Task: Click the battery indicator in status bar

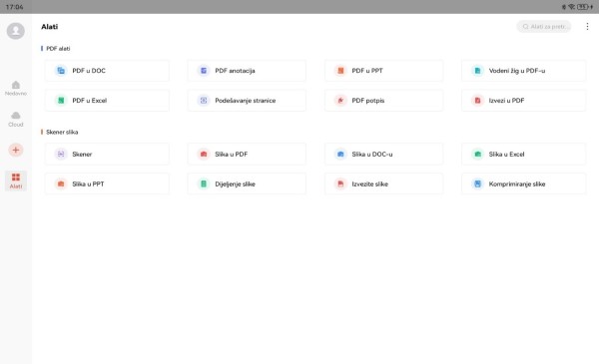Action: click(x=583, y=7)
